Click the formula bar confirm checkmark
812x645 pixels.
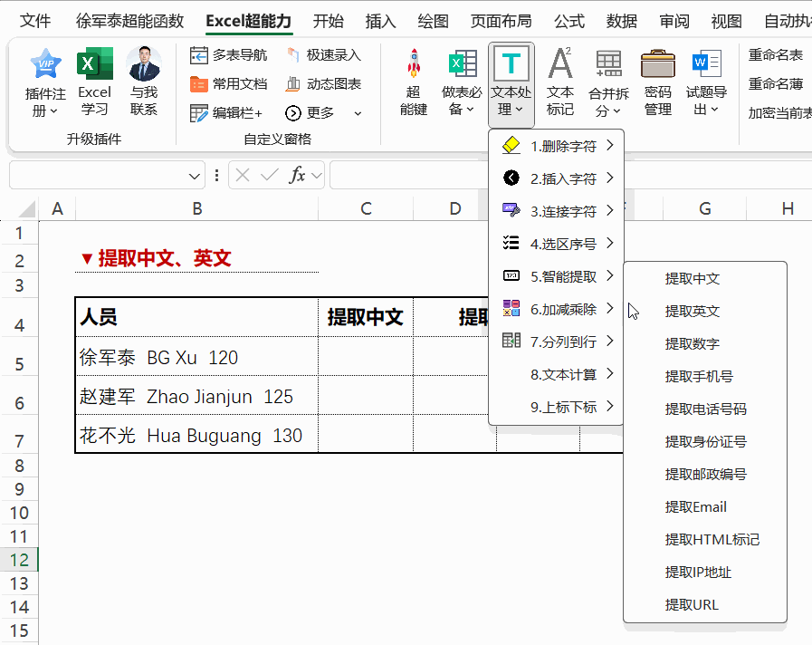tap(269, 175)
